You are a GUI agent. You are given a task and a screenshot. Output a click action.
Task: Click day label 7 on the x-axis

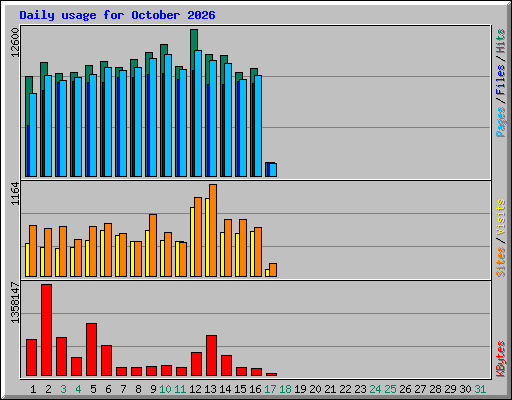(x=123, y=389)
